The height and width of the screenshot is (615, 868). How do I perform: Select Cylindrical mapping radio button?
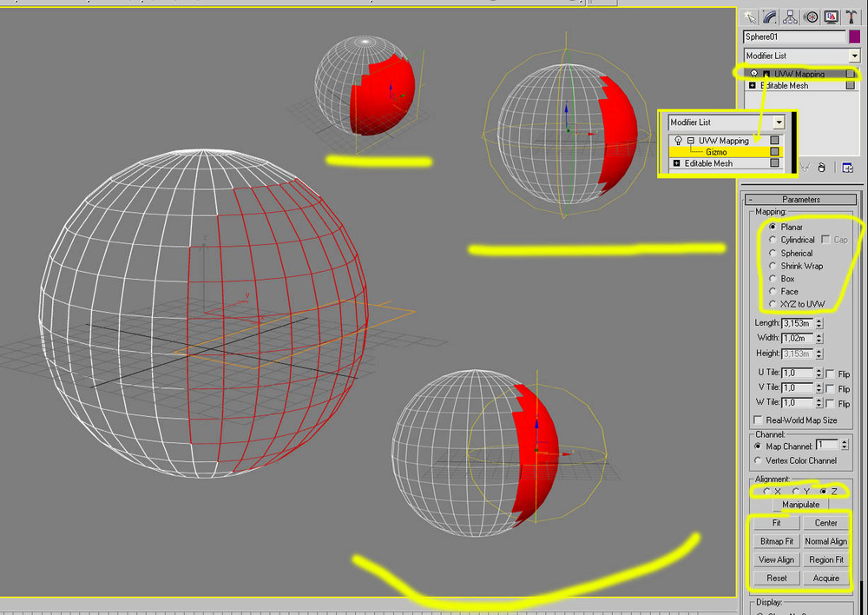(773, 240)
